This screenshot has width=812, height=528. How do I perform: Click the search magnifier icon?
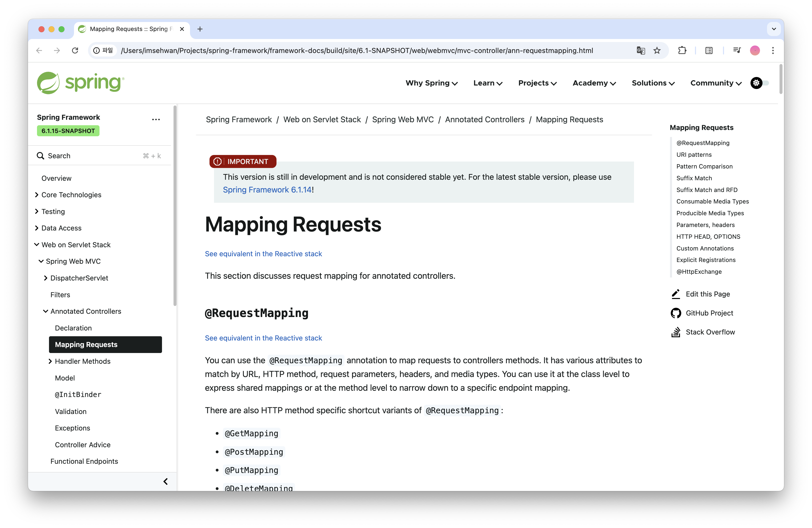pos(40,156)
